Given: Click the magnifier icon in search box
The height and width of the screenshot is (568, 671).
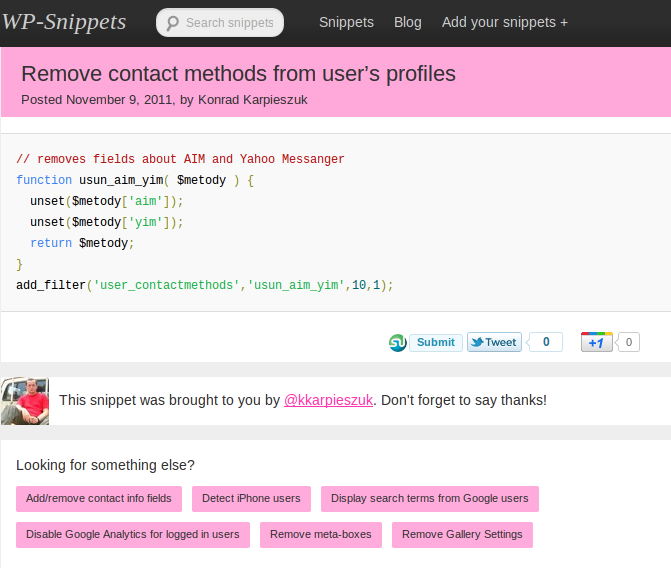Looking at the screenshot, I should click(172, 23).
